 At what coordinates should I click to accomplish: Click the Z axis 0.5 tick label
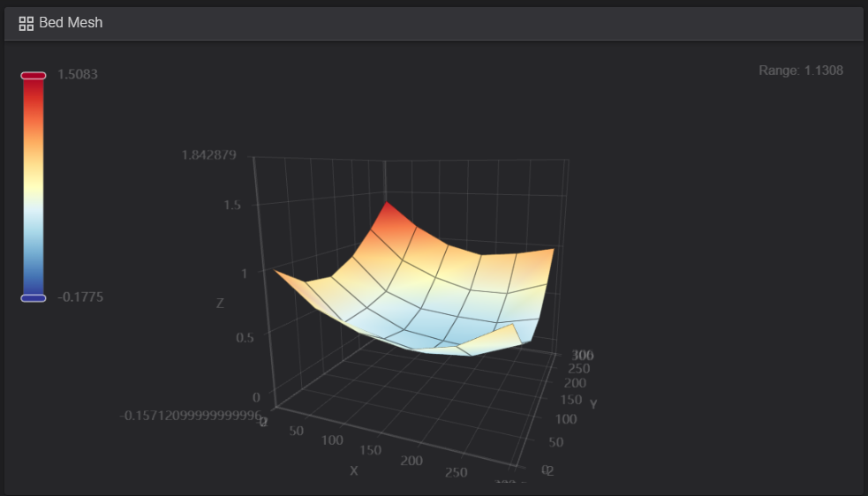pyautogui.click(x=245, y=338)
